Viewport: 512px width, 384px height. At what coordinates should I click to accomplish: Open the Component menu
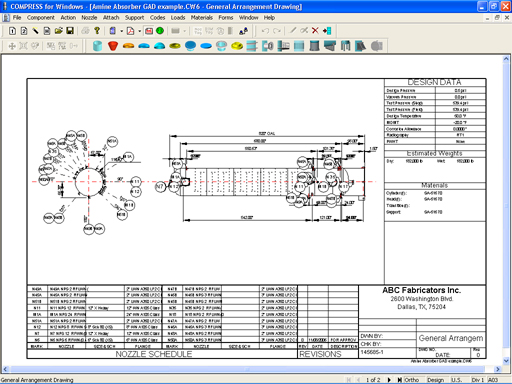(x=41, y=18)
